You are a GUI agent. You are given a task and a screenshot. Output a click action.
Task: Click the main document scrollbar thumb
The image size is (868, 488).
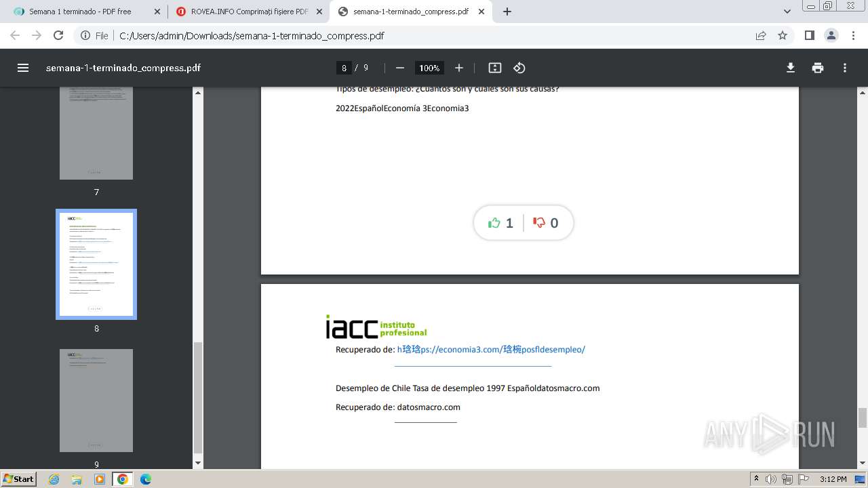863,418
